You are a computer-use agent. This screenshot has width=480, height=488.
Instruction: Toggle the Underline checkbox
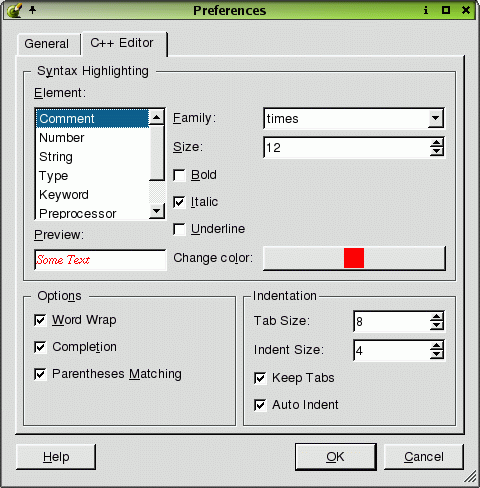coord(179,229)
